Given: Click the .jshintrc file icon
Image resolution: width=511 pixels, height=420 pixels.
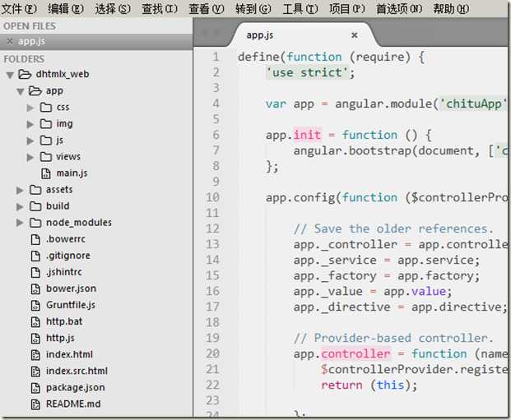Looking at the screenshot, I should 35,273.
